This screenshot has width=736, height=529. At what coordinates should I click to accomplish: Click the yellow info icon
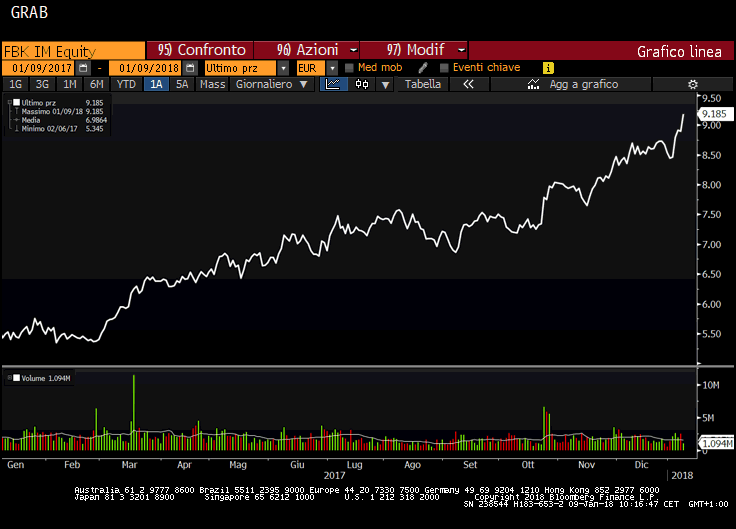pyautogui.click(x=548, y=68)
